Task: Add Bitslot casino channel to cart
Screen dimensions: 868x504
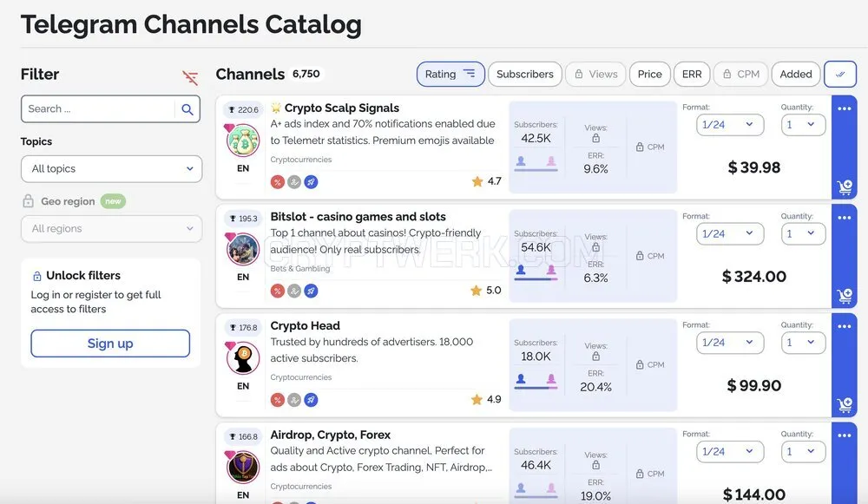Action: [845, 296]
